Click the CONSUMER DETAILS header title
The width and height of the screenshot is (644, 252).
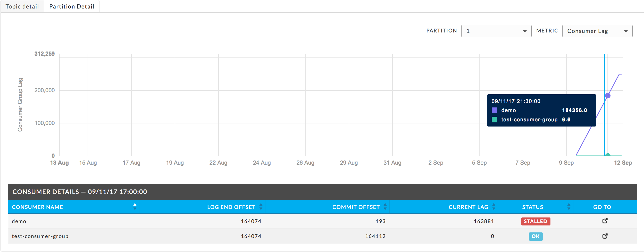point(80,192)
